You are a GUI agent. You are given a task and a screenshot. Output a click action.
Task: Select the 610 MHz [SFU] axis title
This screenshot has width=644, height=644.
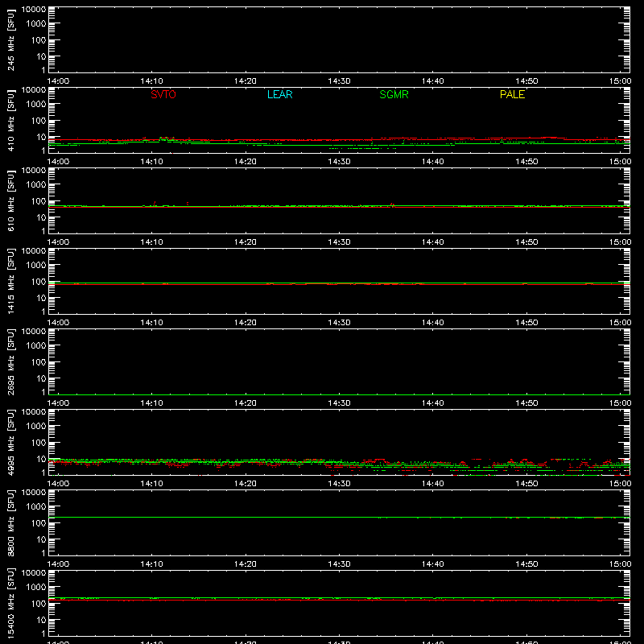(10, 201)
